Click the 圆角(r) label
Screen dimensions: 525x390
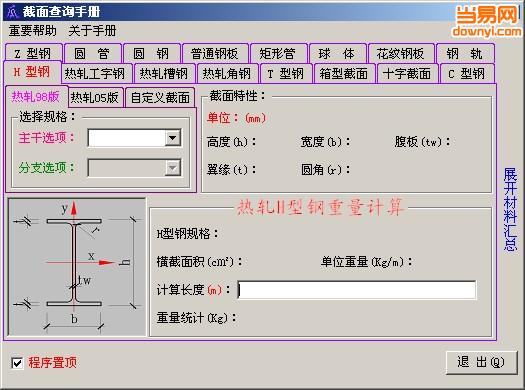pos(325,170)
